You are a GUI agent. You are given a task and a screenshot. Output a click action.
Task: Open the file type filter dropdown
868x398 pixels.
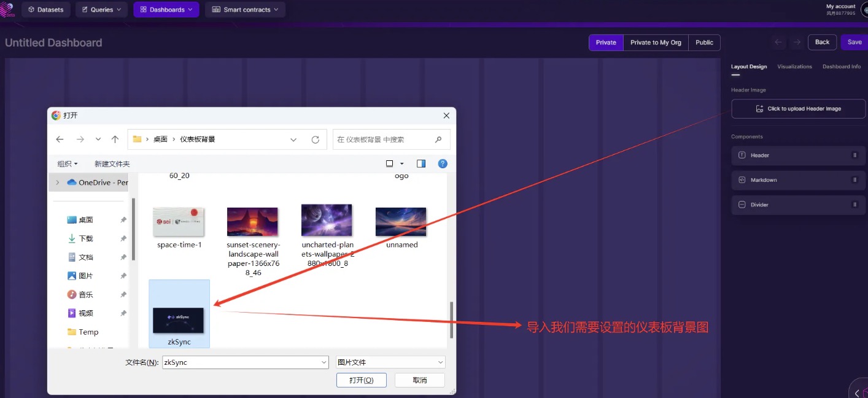tap(390, 362)
